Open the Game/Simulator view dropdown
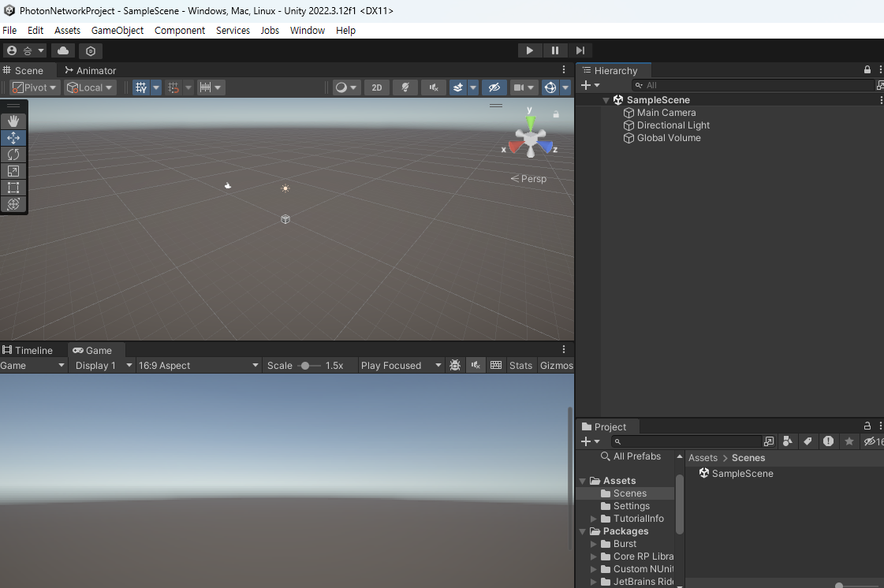Image resolution: width=884 pixels, height=588 pixels. pos(32,365)
